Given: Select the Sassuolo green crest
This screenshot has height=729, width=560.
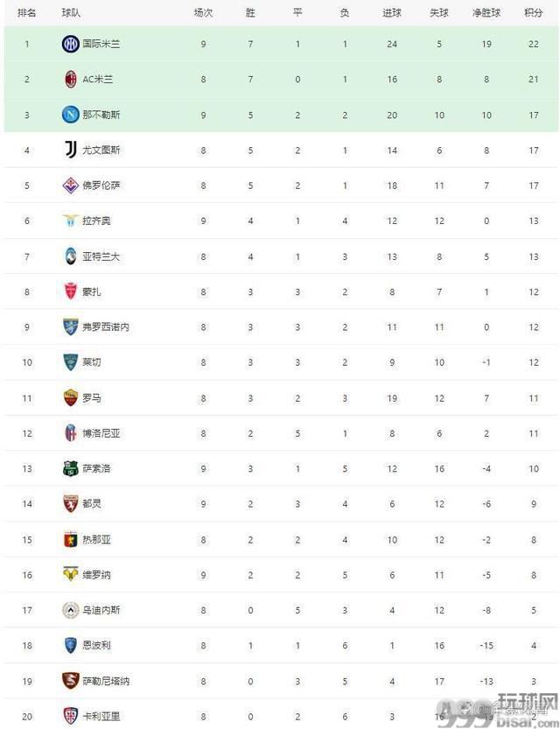Looking at the screenshot, I should [71, 468].
